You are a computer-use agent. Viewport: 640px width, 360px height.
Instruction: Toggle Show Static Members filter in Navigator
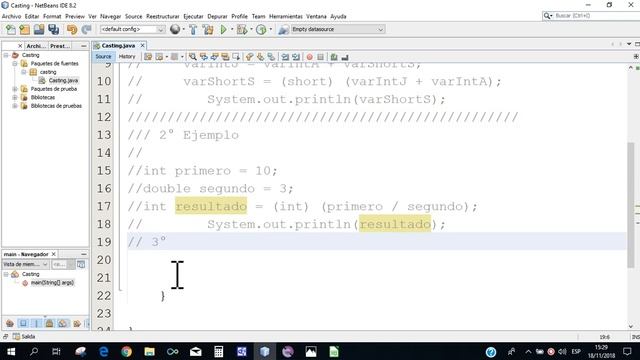(x=36, y=324)
